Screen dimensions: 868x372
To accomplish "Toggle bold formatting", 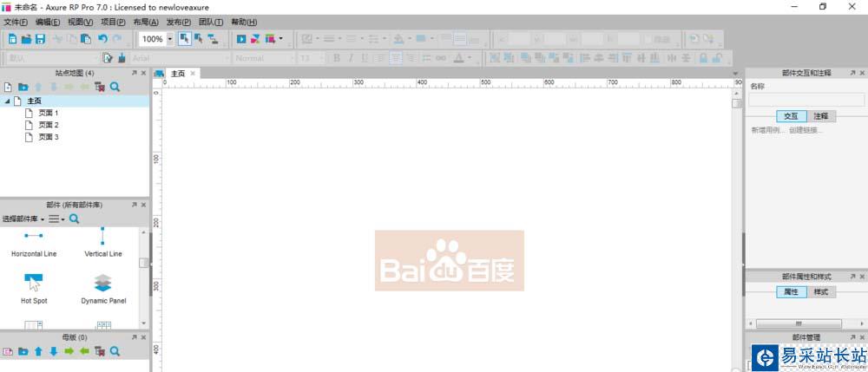I will pos(337,58).
